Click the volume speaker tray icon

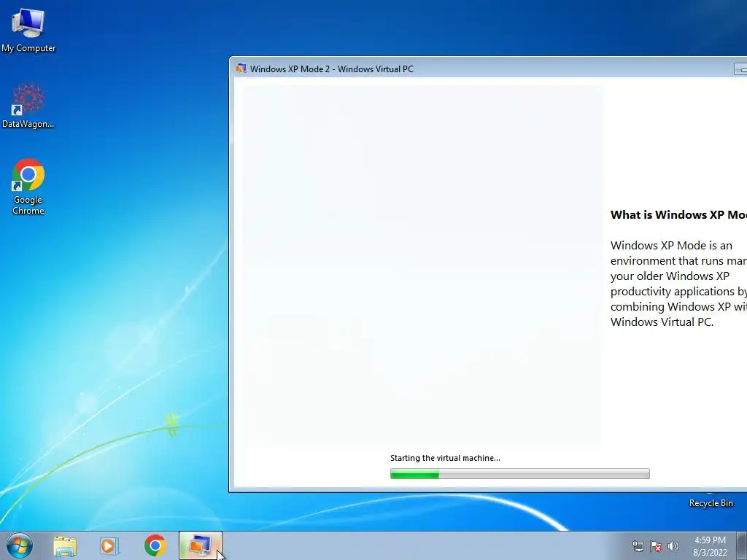(673, 546)
